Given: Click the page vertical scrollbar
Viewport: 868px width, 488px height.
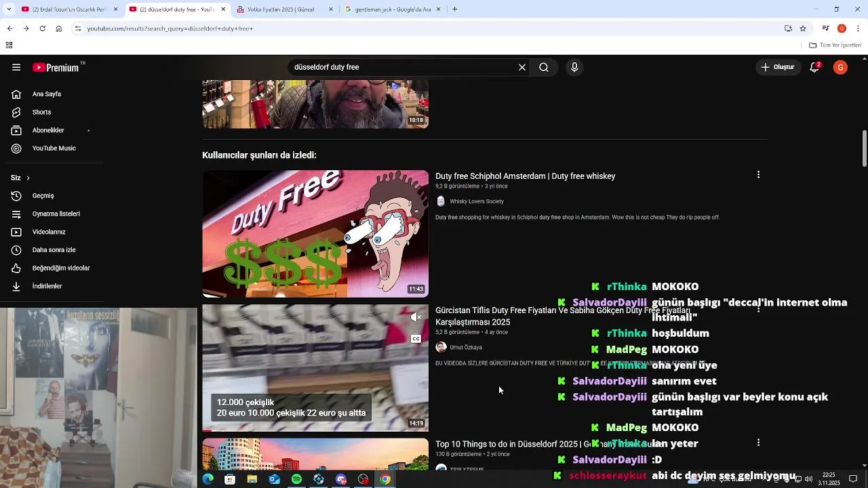Looking at the screenshot, I should (864, 147).
